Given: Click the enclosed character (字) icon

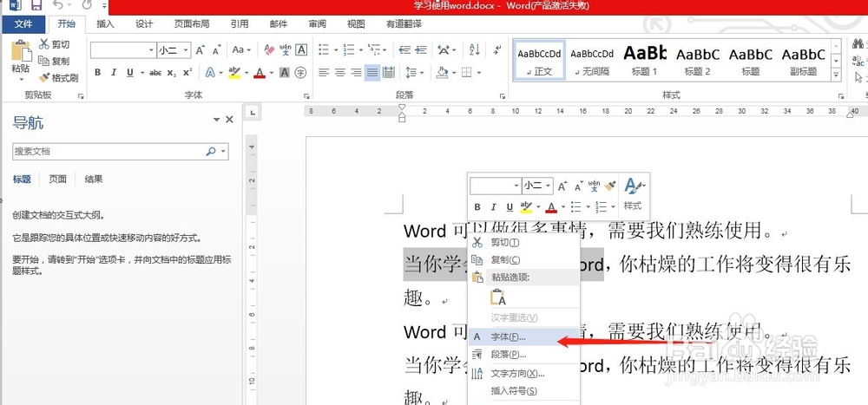Looking at the screenshot, I should click(300, 73).
